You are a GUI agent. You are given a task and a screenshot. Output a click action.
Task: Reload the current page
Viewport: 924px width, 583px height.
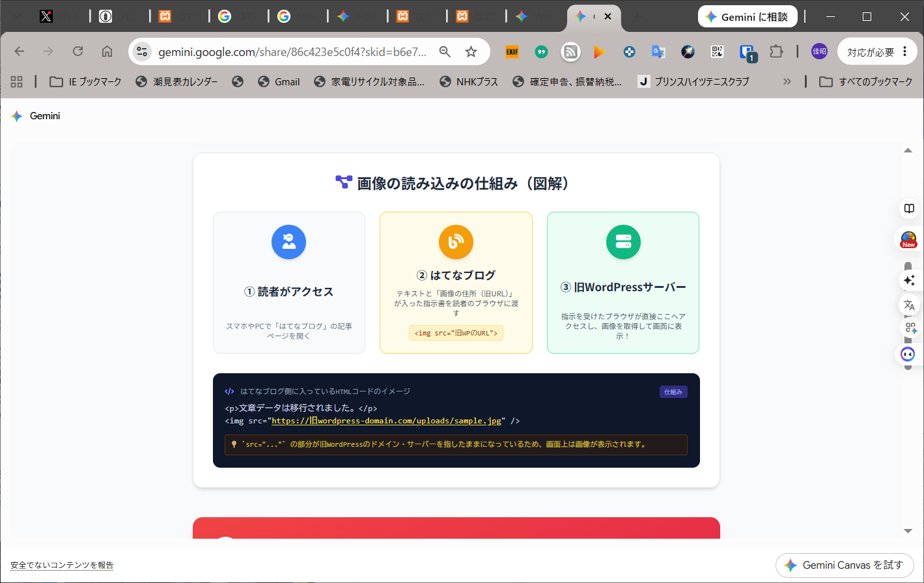point(78,51)
